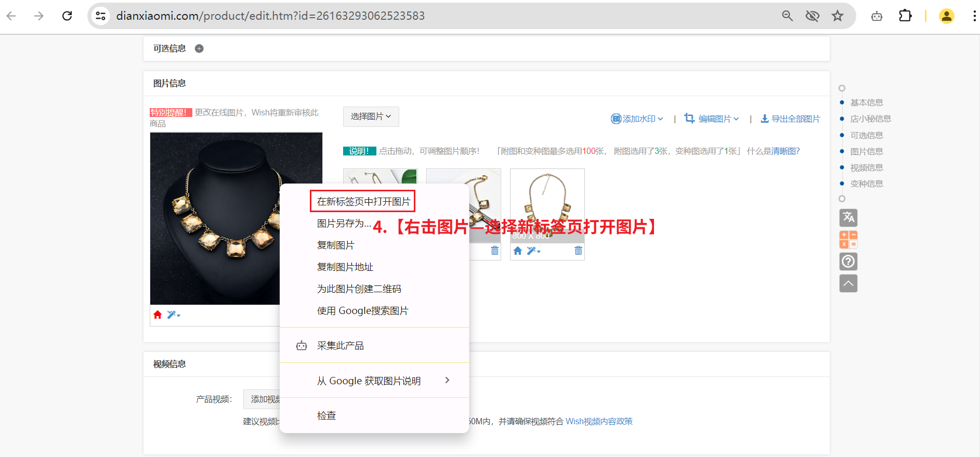Open the Wish视频内容政策 link
The image size is (980, 457).
click(x=599, y=422)
